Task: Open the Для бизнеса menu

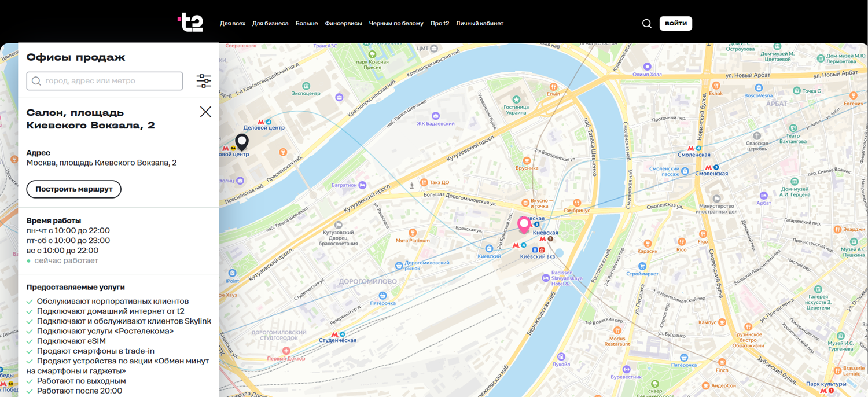Action: coord(270,24)
